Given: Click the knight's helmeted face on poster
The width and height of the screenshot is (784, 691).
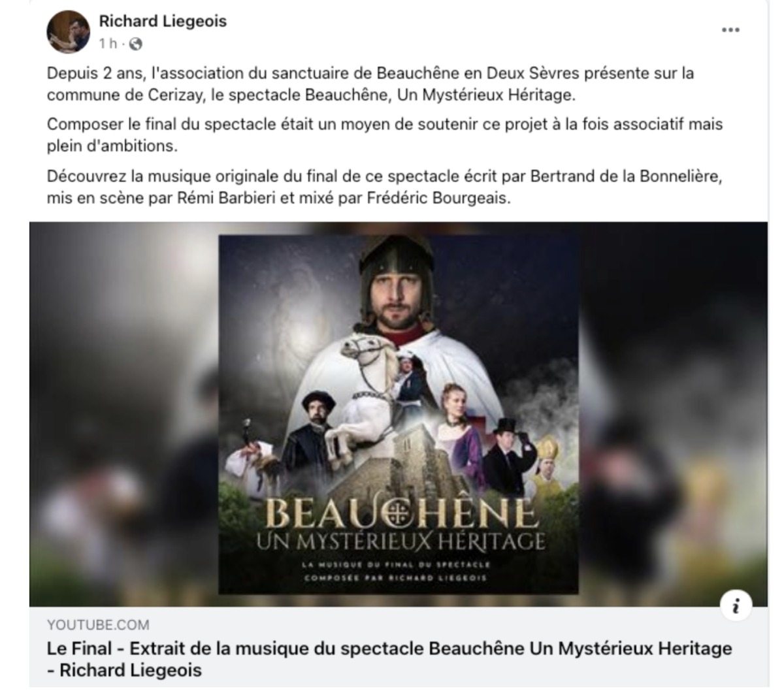Looking at the screenshot, I should pyautogui.click(x=399, y=289).
